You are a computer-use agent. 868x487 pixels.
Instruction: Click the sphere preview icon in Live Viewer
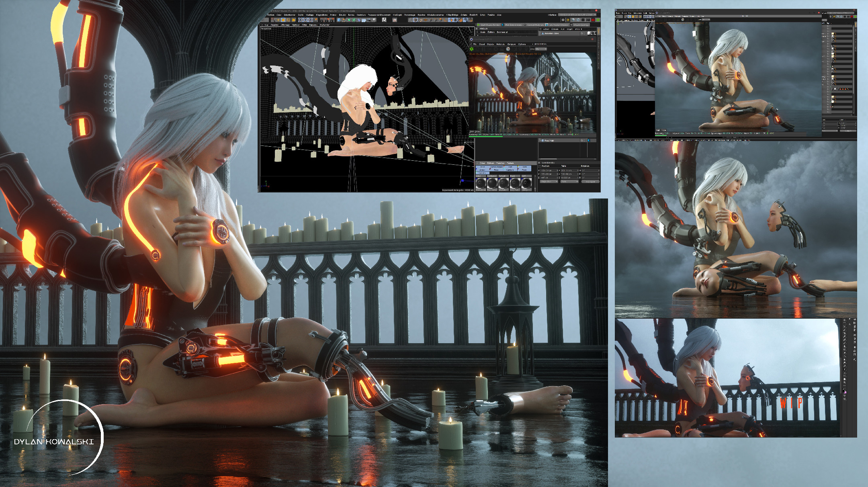pyautogui.click(x=508, y=49)
